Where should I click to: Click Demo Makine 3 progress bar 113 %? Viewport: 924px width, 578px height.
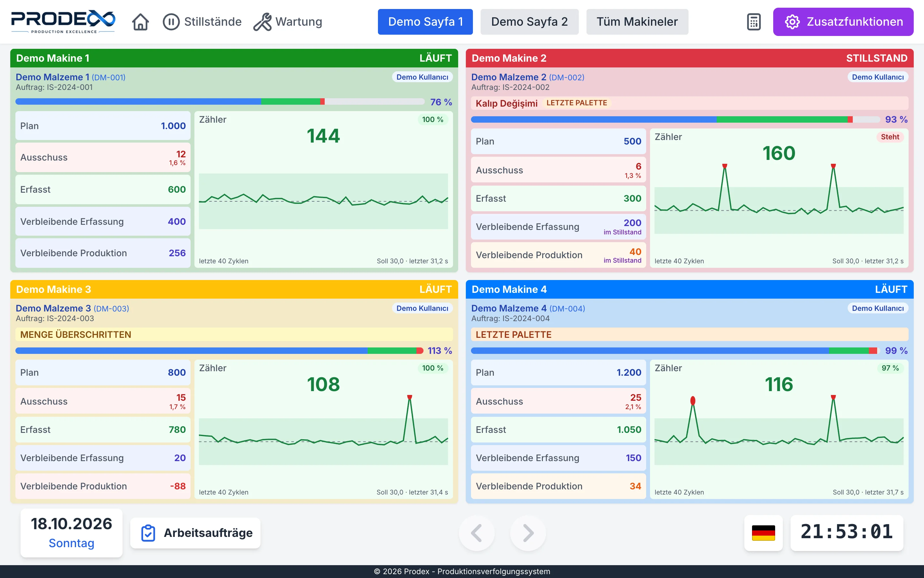click(x=219, y=351)
